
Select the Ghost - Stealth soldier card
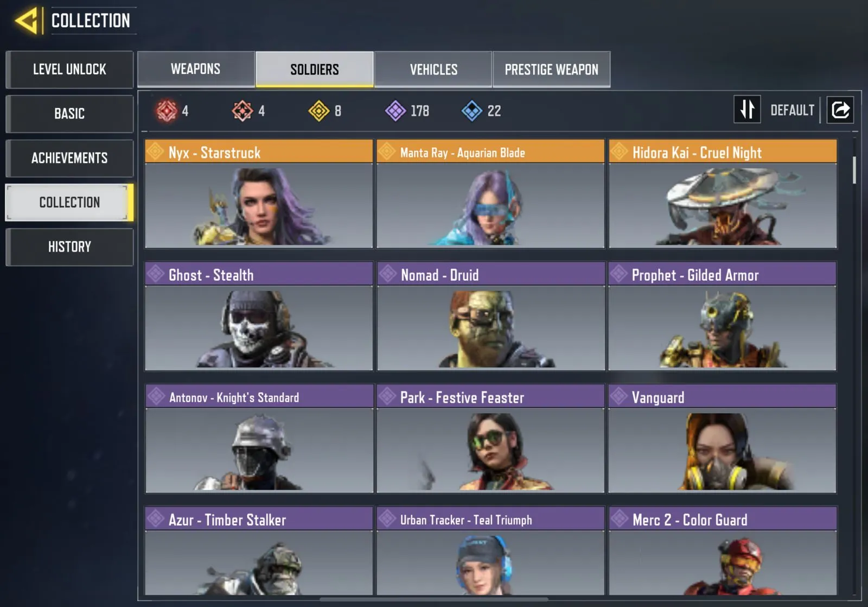[x=259, y=316]
